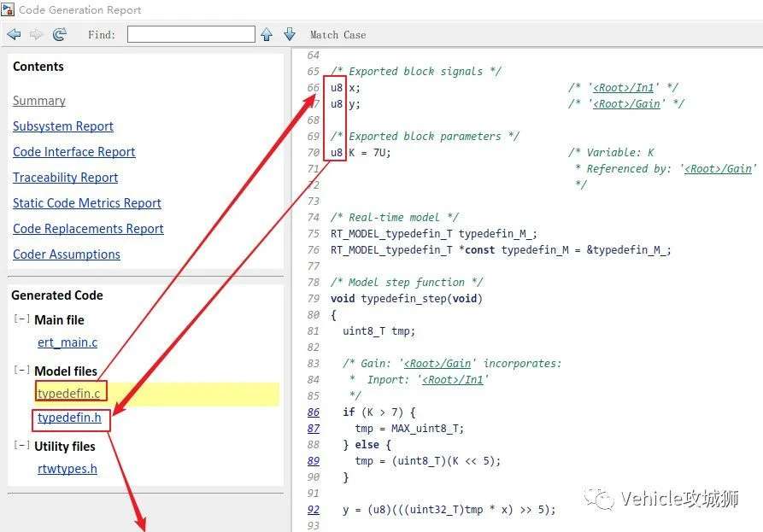Open the Code Replacements Report
763x532 pixels.
89,229
